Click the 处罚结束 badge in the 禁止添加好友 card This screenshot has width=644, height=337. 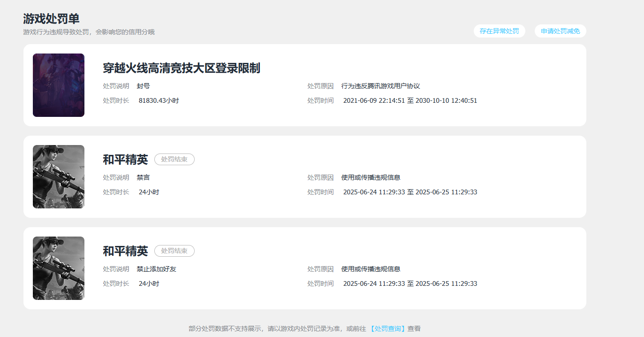[x=174, y=251]
